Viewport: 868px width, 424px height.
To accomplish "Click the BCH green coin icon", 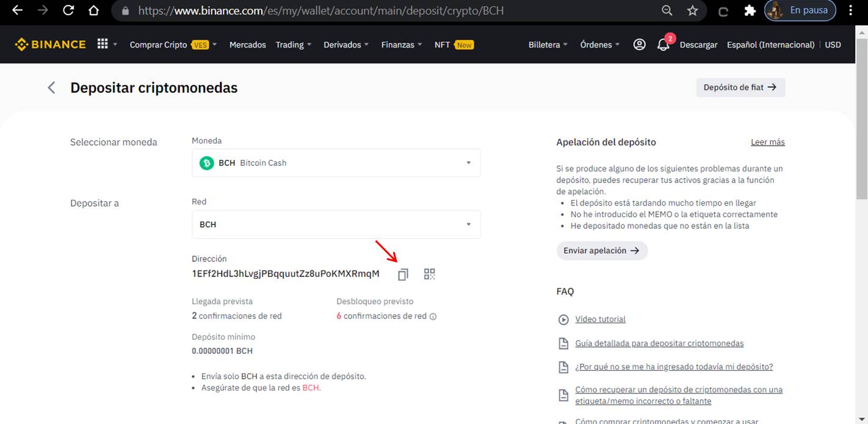I will 207,163.
